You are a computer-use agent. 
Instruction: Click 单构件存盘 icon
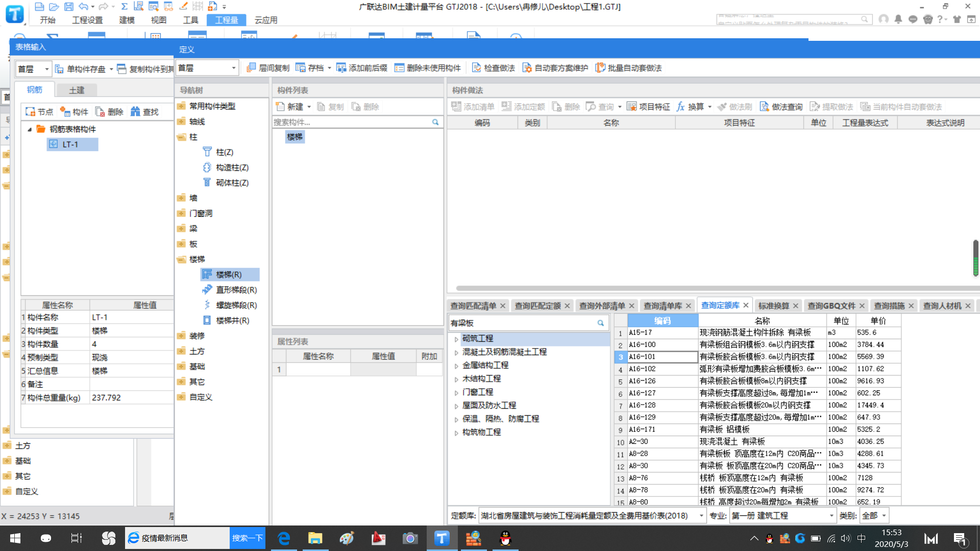point(59,69)
